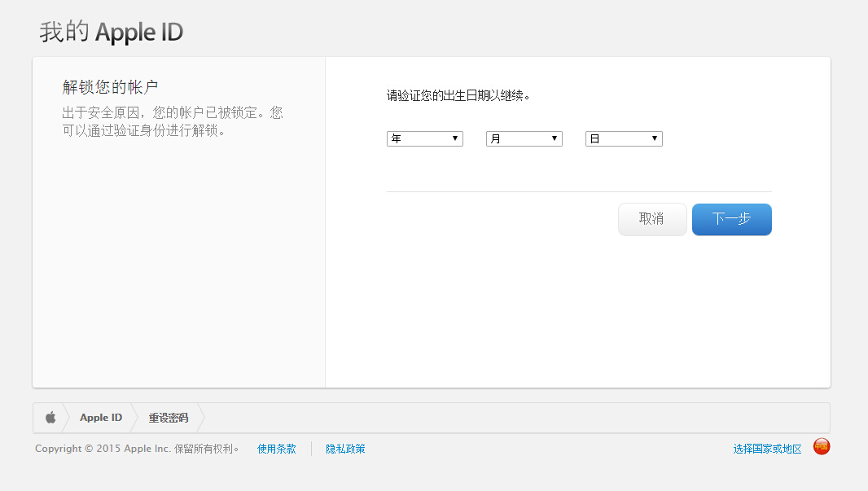This screenshot has width=868, height=491.
Task: Click the 下一步 next button
Action: tap(732, 219)
